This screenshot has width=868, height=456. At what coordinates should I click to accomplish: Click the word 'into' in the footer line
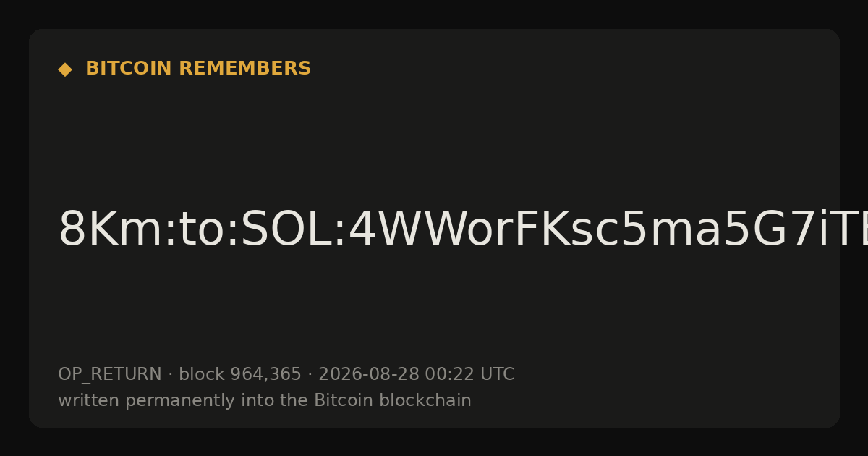click(x=232, y=400)
